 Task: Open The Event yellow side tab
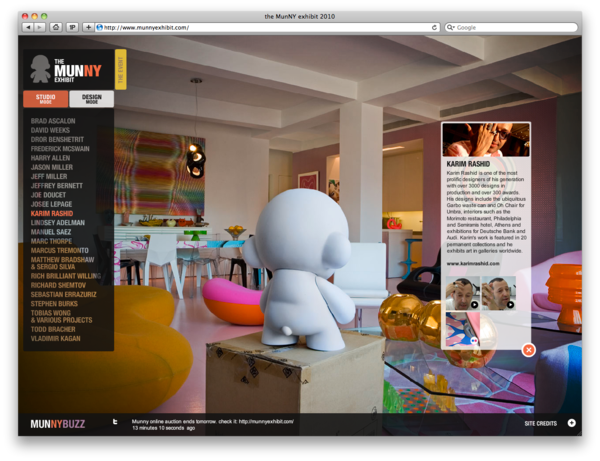(x=121, y=69)
